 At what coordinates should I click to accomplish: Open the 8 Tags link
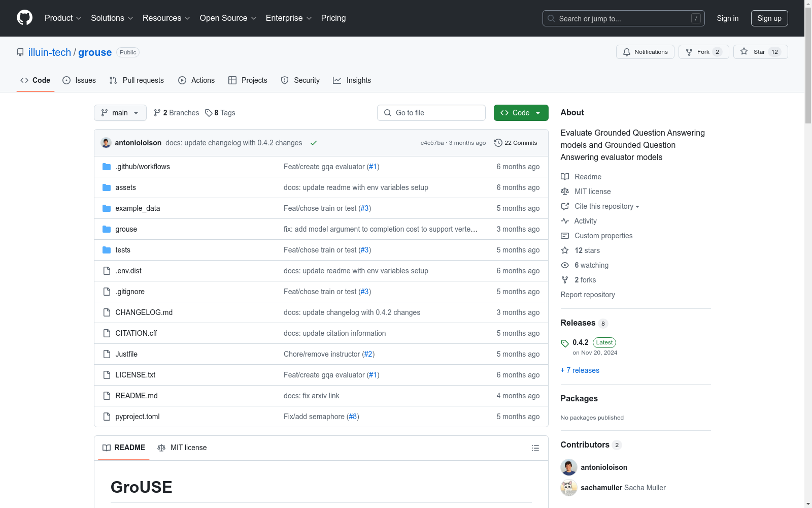(220, 113)
